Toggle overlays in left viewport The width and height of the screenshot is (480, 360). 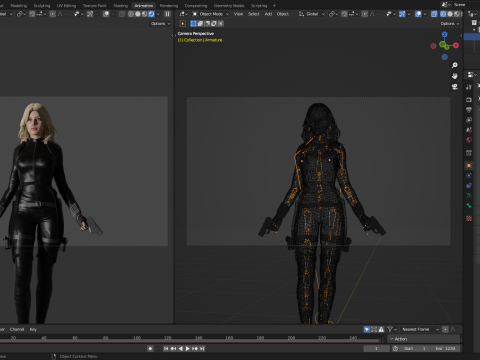106,14
